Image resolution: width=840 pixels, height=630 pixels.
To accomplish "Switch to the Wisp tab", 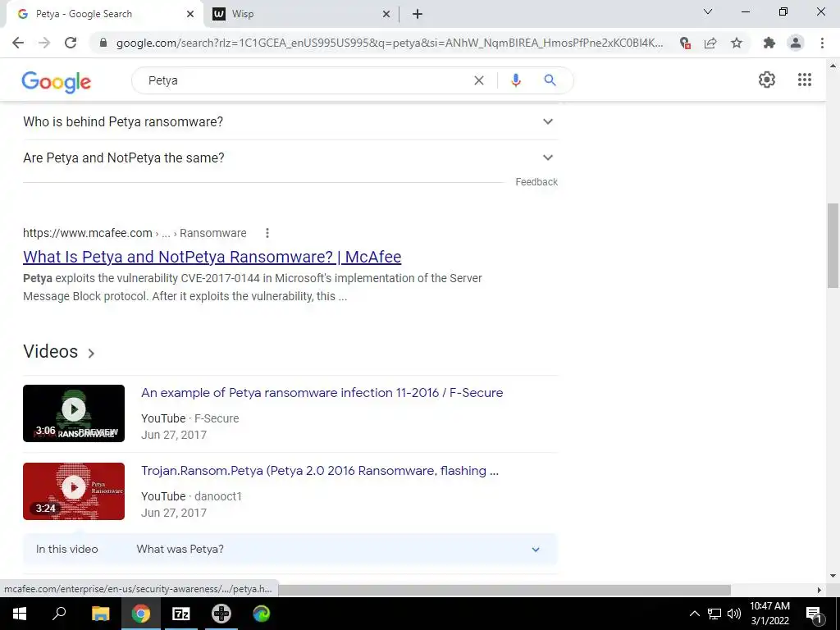I will click(302, 15).
